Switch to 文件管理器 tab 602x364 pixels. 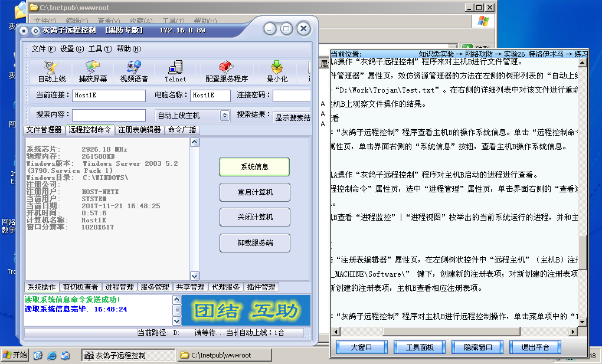pyautogui.click(x=44, y=130)
